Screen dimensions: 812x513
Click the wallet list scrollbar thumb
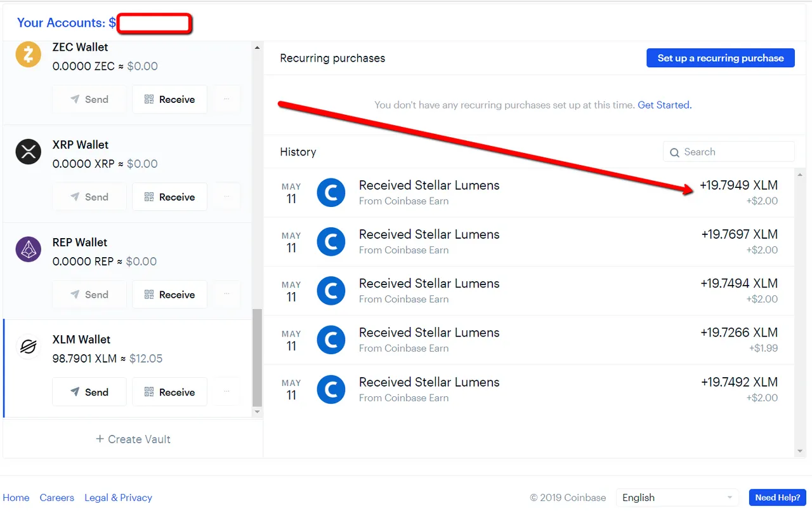[257, 357]
